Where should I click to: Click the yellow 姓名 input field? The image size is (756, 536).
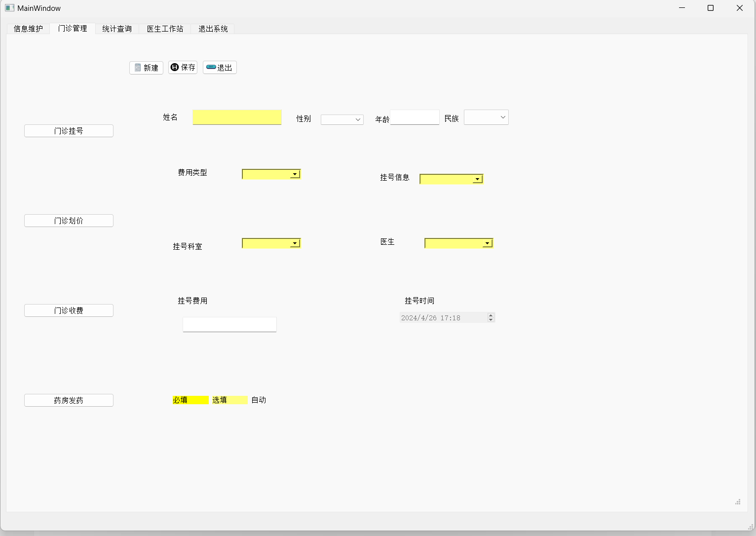(237, 117)
